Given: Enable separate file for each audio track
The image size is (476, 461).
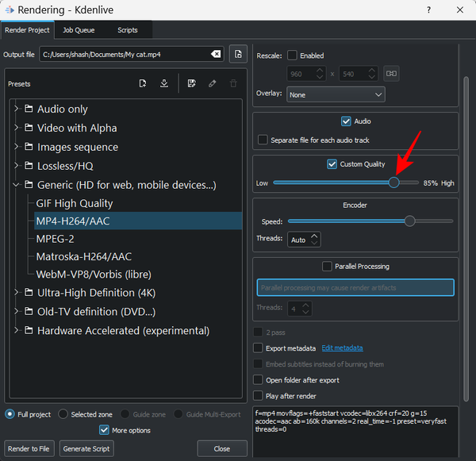Looking at the screenshot, I should pos(263,140).
